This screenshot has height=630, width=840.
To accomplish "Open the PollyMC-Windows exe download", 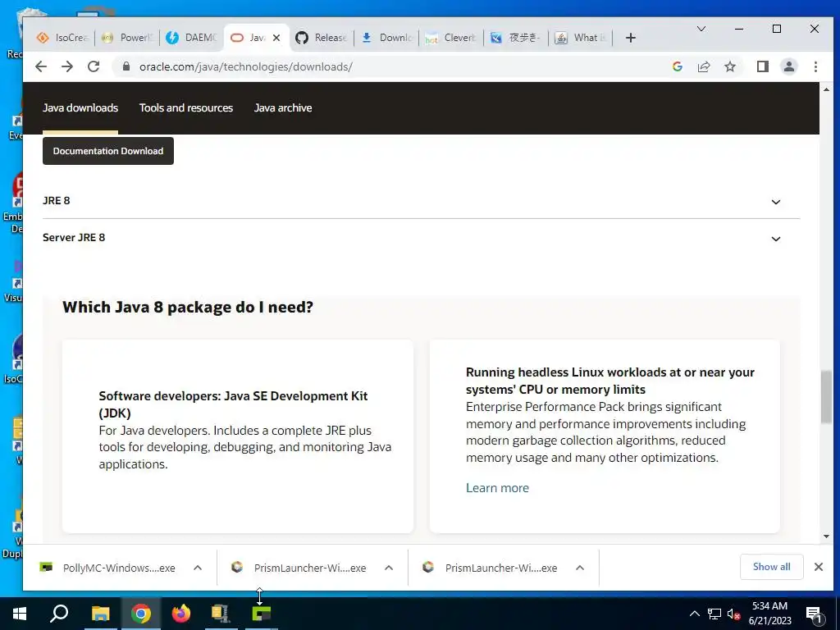I will (109, 568).
